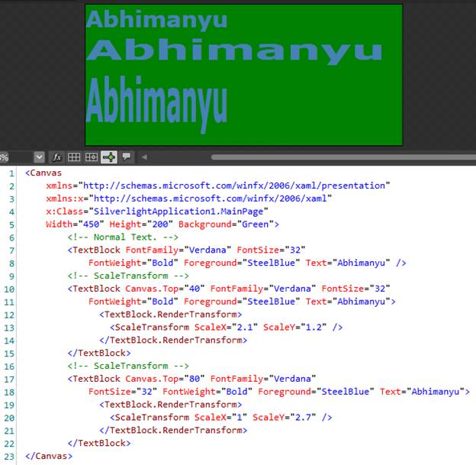
Task: Click the horizontal scrollbar thumb below the designer
Action: pyautogui.click(x=343, y=157)
